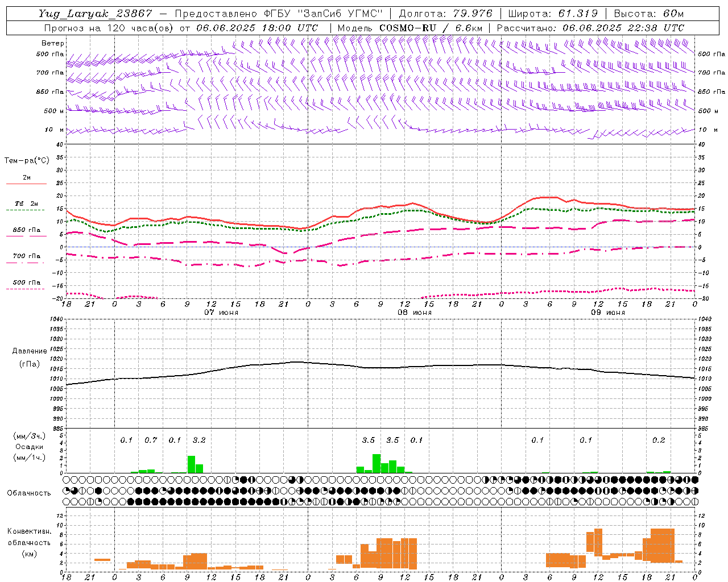The image size is (728, 582).
Task: Click the 07 июня date label
Action: coord(221,313)
